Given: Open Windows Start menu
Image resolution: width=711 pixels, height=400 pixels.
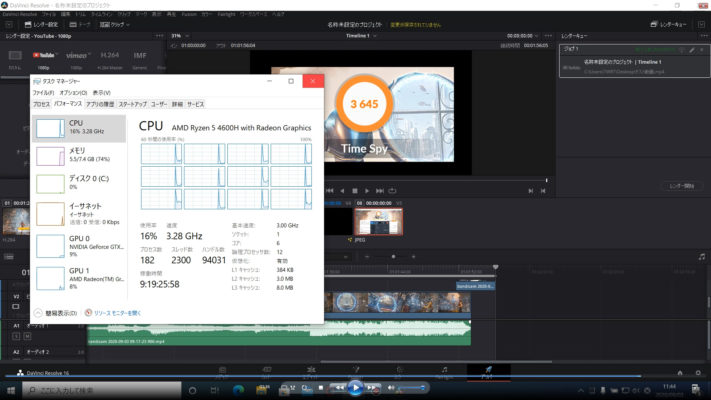Looking at the screenshot, I should click(x=11, y=390).
